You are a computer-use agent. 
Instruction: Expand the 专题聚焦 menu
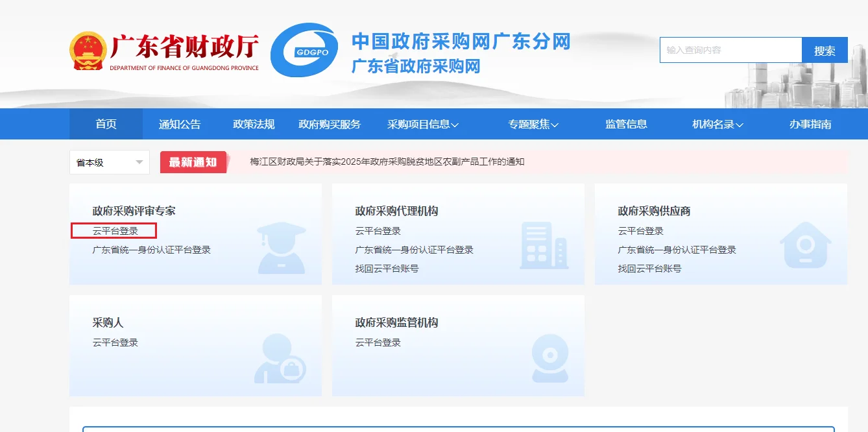click(x=533, y=124)
